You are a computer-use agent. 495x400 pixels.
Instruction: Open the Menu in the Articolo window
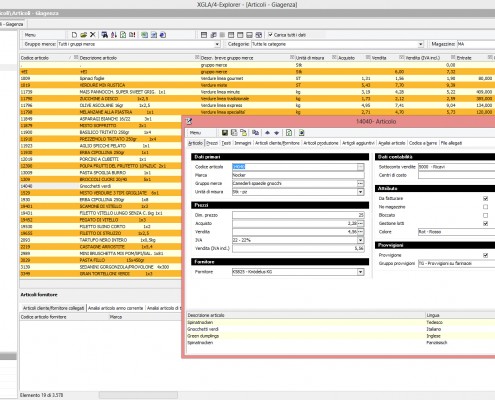(x=195, y=133)
